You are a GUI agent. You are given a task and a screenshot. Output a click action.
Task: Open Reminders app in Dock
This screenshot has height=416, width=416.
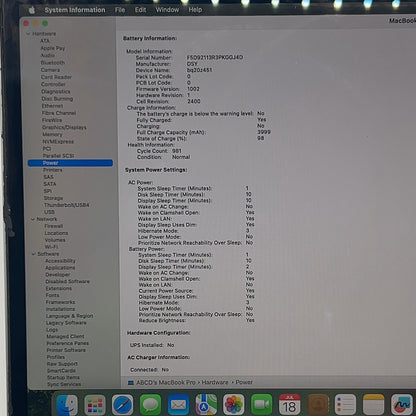pos(345,404)
